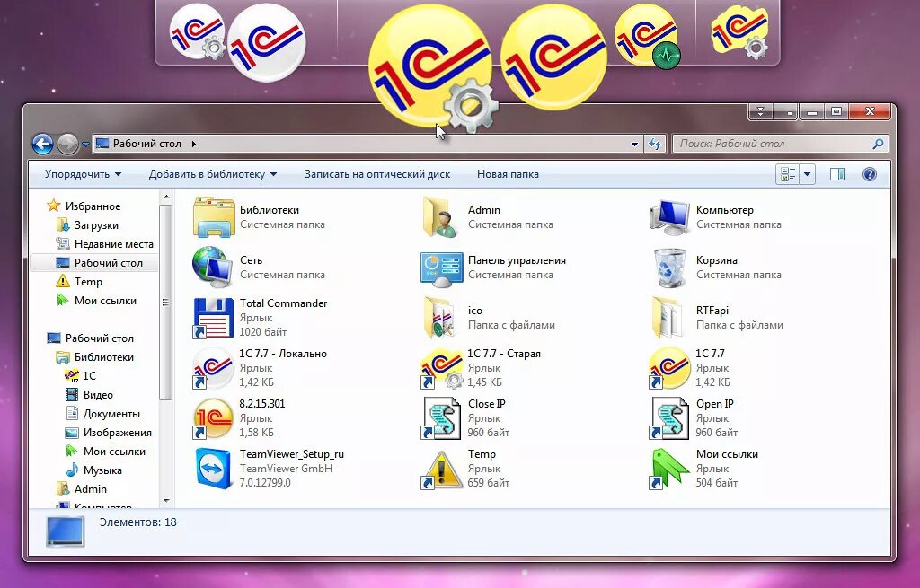Change the view with the view icon button
Viewport: 920px width, 588px height.
pyautogui.click(x=788, y=174)
